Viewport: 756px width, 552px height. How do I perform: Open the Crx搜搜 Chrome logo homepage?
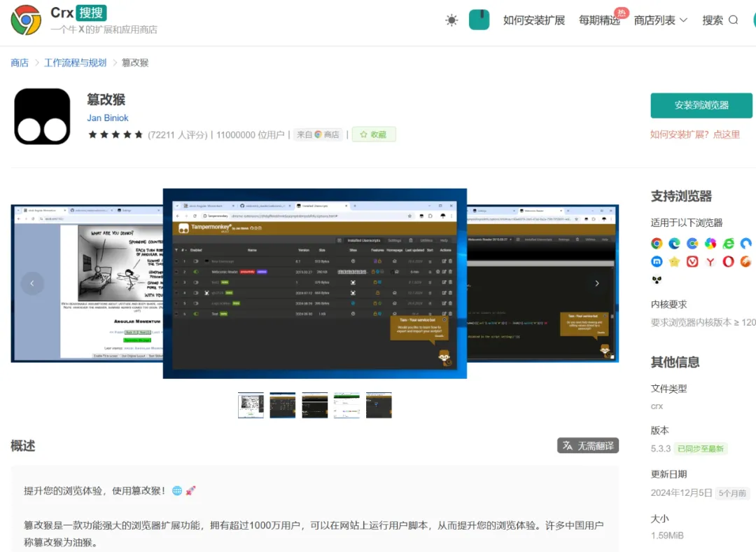(x=26, y=20)
